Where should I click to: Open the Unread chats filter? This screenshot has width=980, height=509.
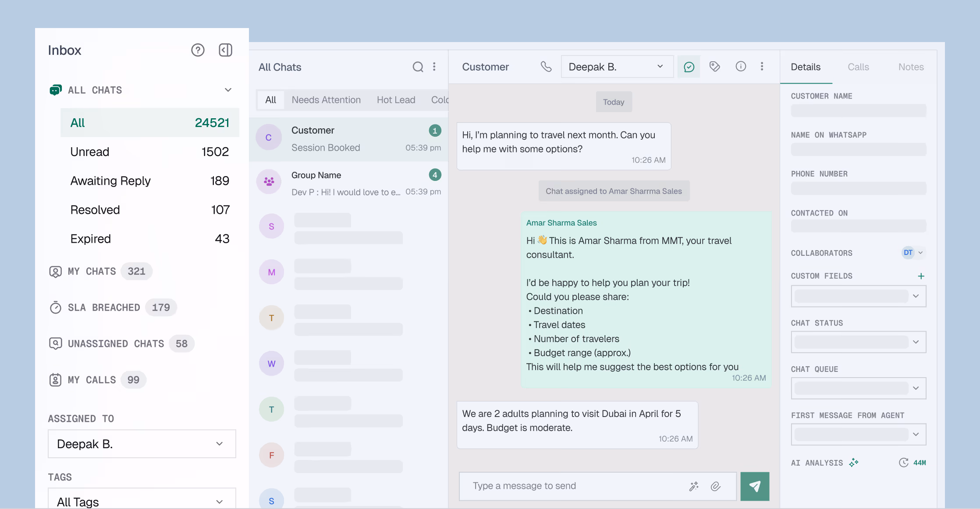tap(149, 152)
